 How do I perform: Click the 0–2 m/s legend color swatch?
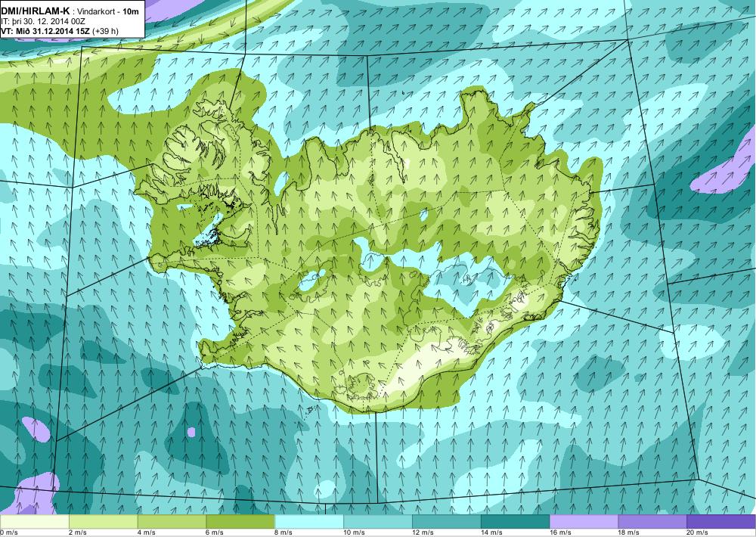tap(34, 522)
